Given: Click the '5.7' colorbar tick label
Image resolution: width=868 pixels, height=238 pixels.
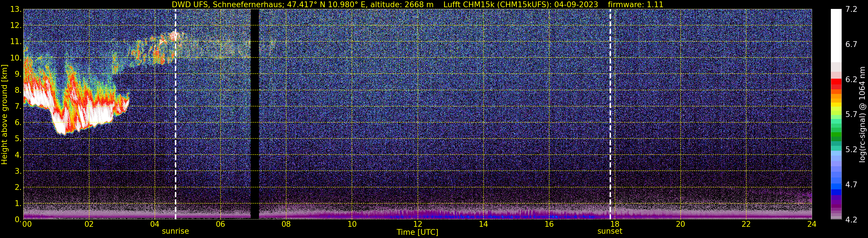Looking at the screenshot, I should point(851,115).
